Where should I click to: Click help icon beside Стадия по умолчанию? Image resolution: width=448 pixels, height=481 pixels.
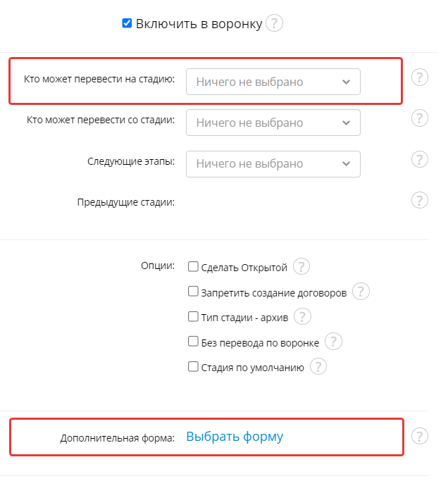click(318, 367)
